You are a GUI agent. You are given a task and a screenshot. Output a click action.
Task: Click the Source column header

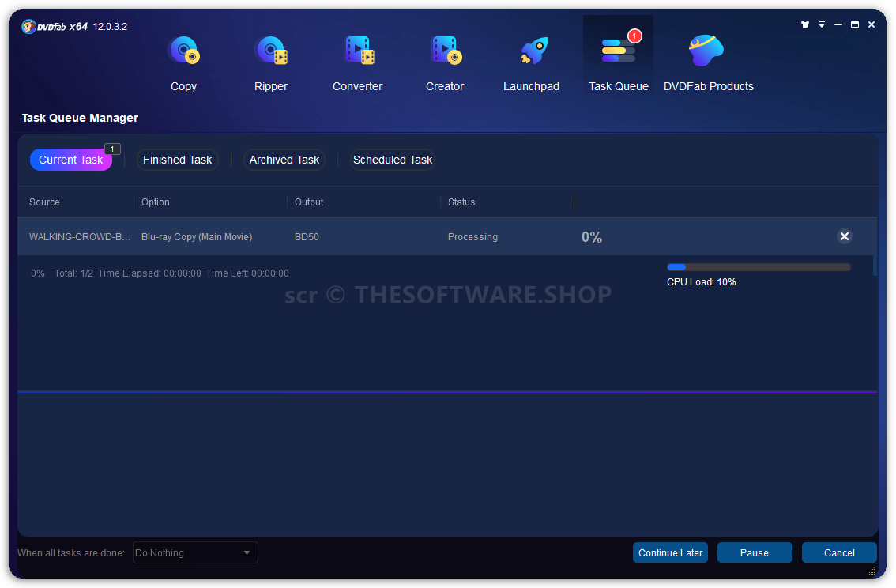pos(44,202)
